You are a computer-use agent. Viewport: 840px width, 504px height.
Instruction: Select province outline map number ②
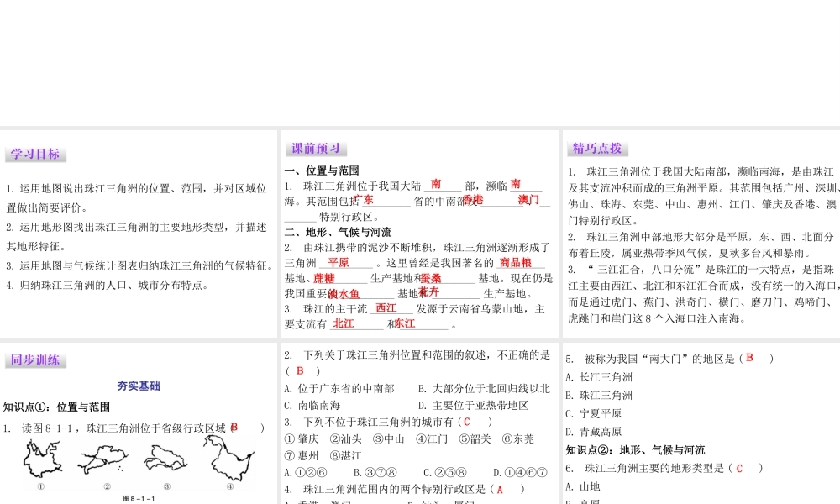102,460
